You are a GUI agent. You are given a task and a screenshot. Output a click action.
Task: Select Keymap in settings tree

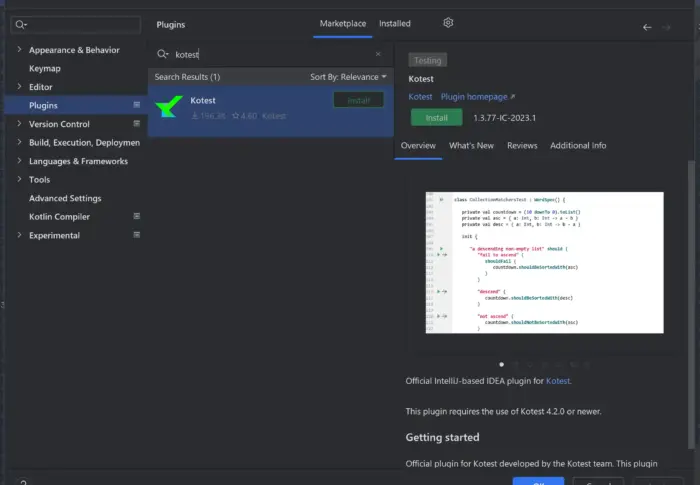(45, 68)
